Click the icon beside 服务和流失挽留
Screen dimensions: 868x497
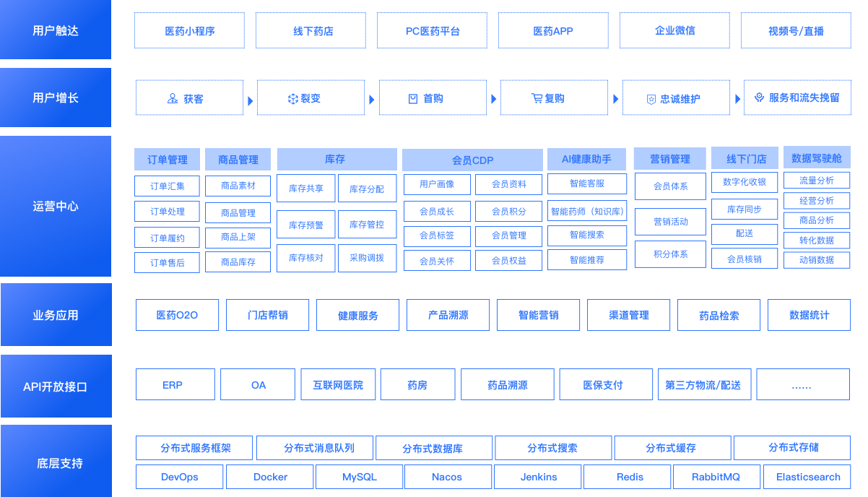pyautogui.click(x=759, y=98)
